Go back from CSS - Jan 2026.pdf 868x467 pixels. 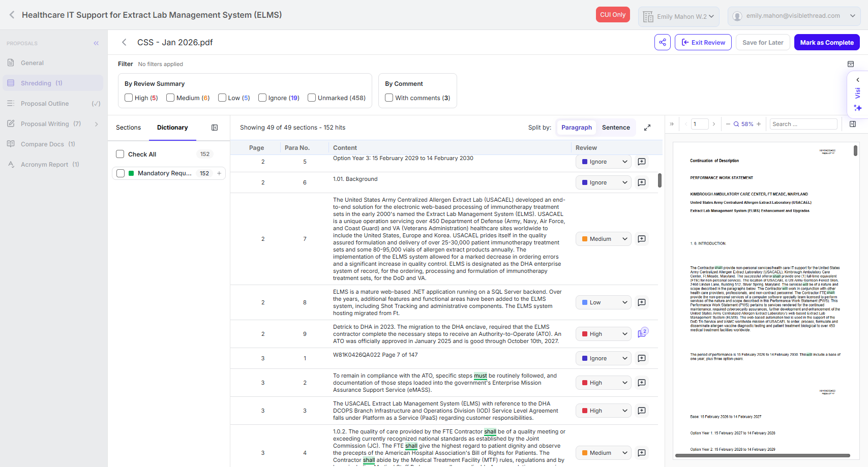pos(124,42)
